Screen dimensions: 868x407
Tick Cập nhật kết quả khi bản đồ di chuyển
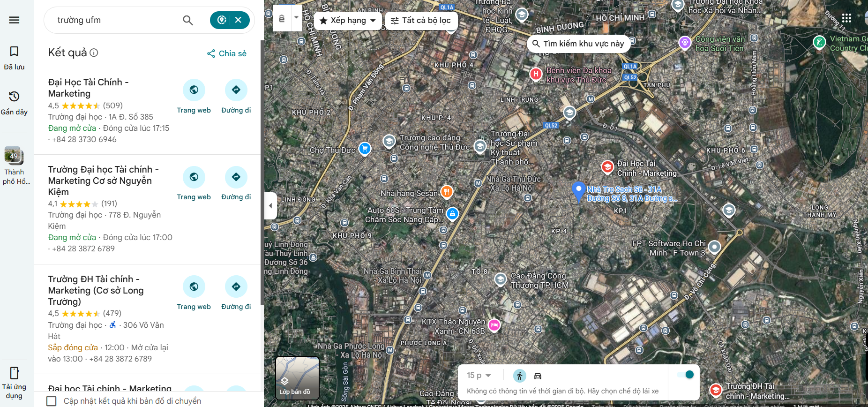(x=52, y=401)
